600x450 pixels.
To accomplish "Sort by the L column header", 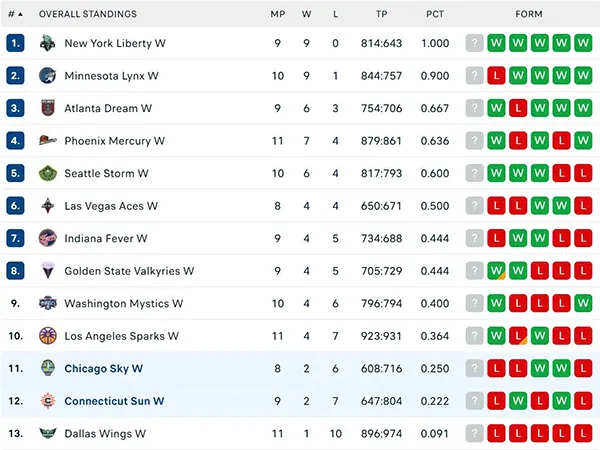I will coord(336,14).
